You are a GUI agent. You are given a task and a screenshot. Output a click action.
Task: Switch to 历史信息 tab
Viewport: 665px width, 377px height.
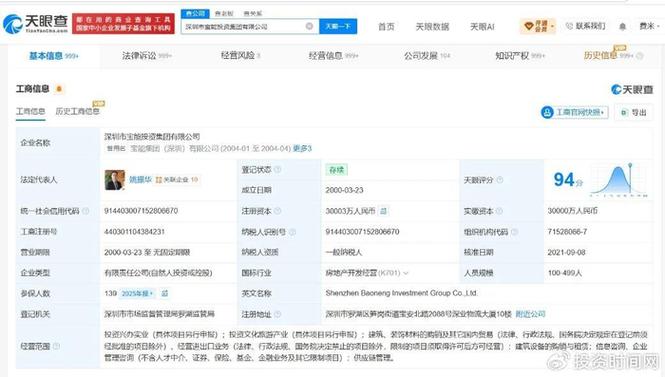point(608,55)
